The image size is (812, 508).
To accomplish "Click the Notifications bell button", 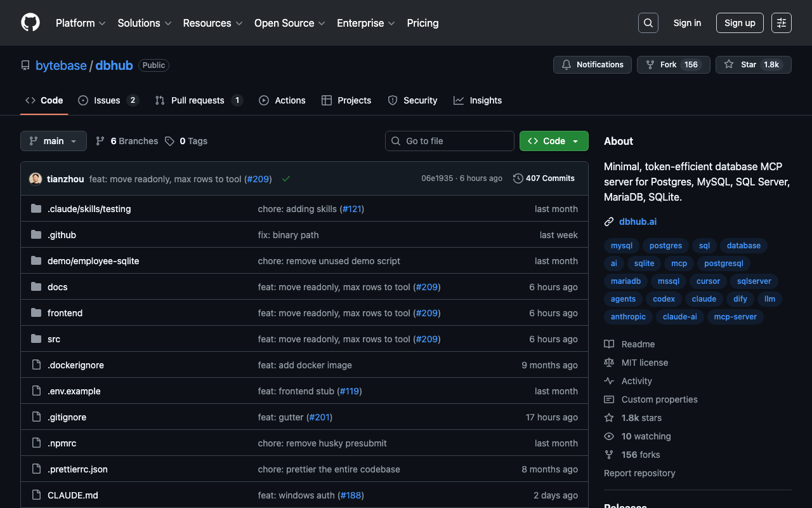I will [x=592, y=65].
